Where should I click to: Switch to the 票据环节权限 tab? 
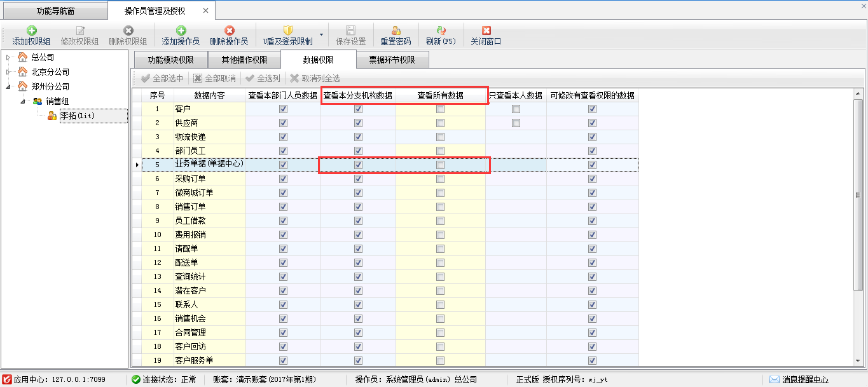pos(392,60)
